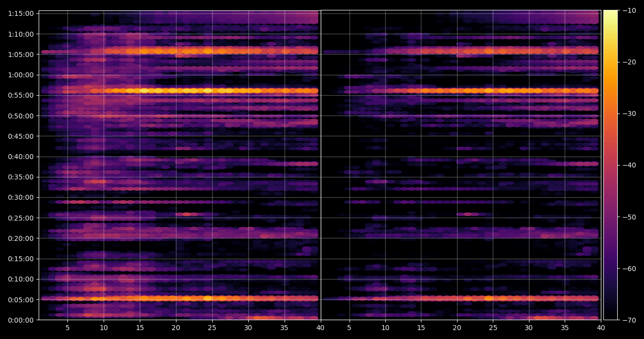Click the 0:40:00 y-axis tick label
Screen dimensions: 644x339
tap(21, 157)
